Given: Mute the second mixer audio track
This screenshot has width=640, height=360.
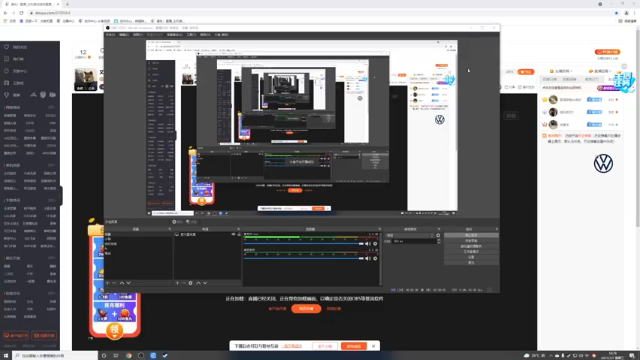Looking at the screenshot, I should [368, 258].
